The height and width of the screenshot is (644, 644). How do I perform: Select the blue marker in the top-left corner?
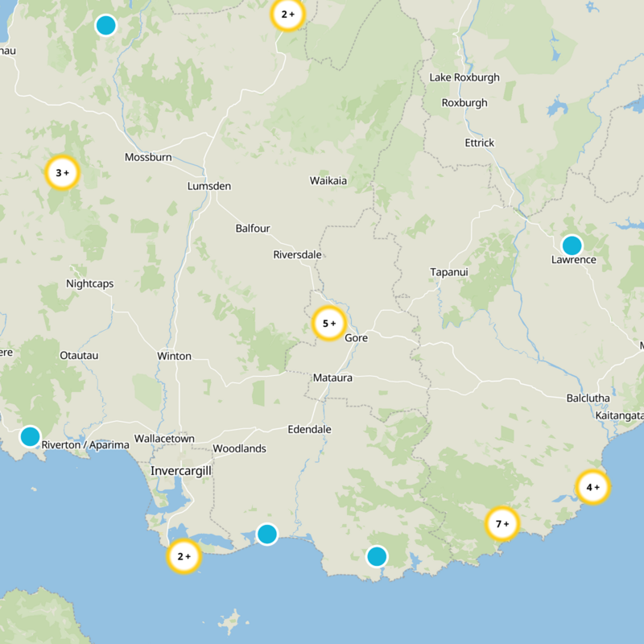click(106, 26)
